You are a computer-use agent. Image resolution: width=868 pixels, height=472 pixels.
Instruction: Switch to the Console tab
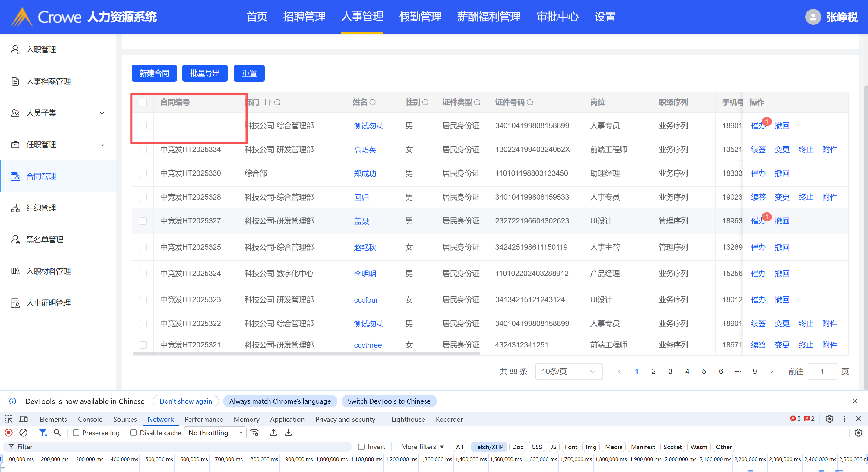[x=90, y=419]
